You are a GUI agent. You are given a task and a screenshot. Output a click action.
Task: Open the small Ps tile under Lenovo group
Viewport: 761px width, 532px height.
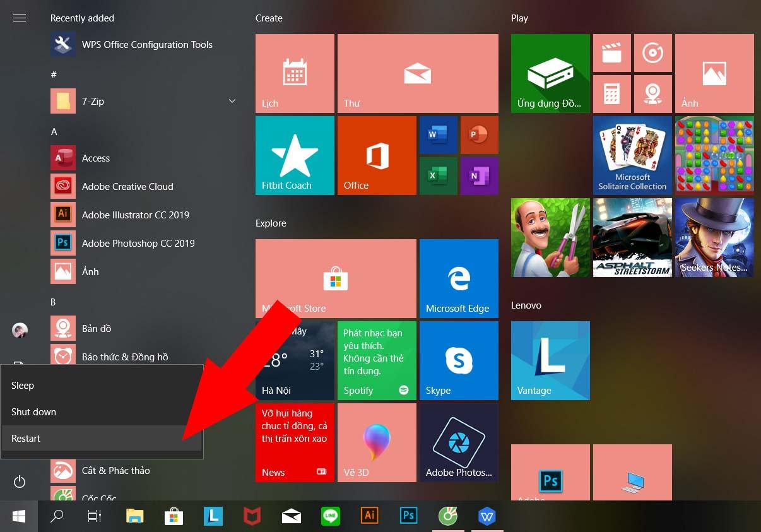(x=550, y=472)
